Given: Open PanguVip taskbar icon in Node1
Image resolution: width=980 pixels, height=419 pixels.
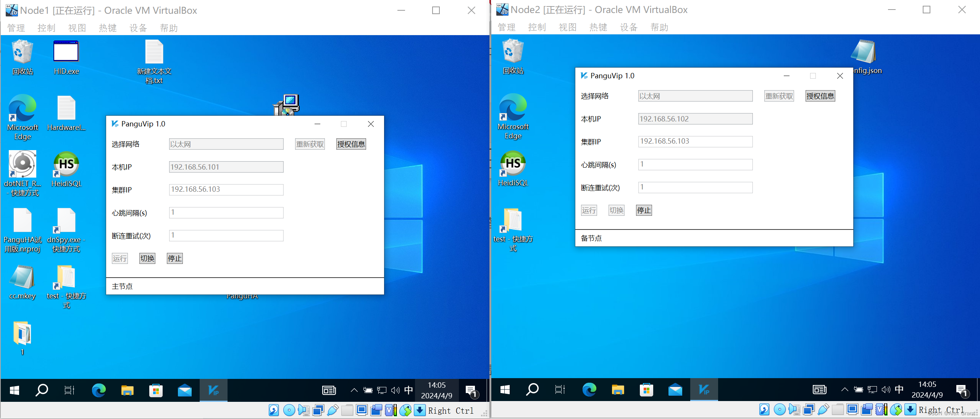Looking at the screenshot, I should pyautogui.click(x=213, y=390).
